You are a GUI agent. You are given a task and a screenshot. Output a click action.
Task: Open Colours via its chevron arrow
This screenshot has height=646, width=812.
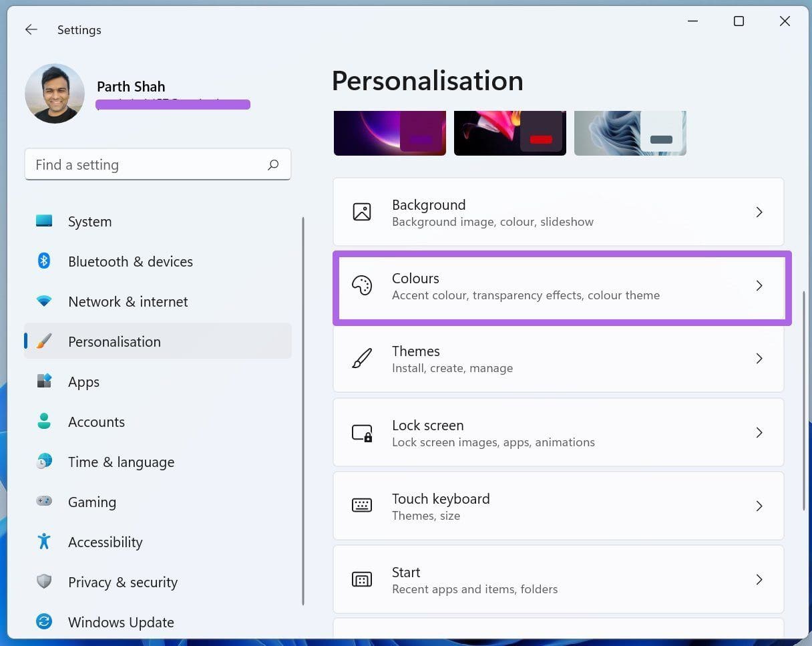point(759,285)
